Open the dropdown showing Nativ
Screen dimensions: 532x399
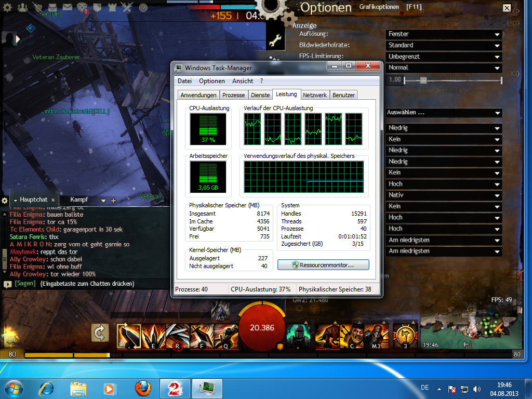tap(444, 195)
